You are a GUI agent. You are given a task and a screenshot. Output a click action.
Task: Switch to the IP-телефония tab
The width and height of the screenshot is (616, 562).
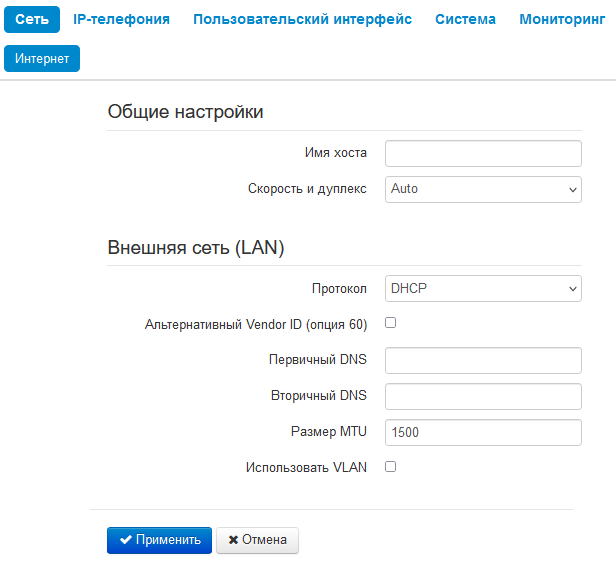(x=121, y=19)
